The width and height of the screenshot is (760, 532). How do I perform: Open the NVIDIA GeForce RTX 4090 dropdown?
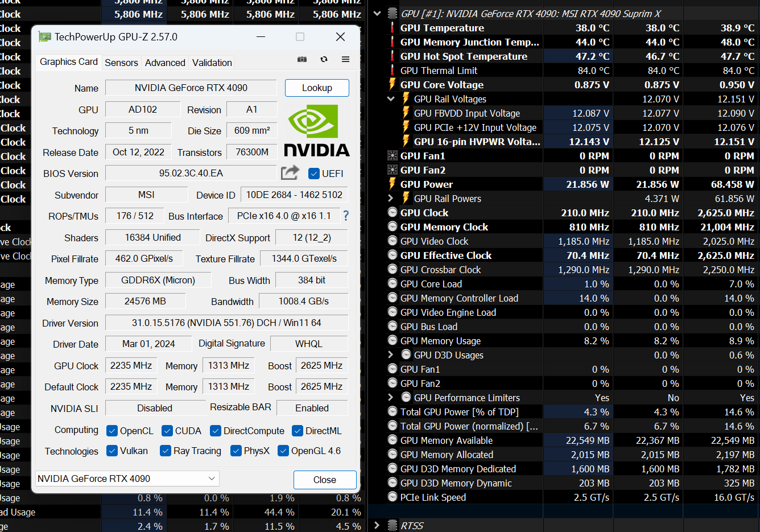pos(127,479)
